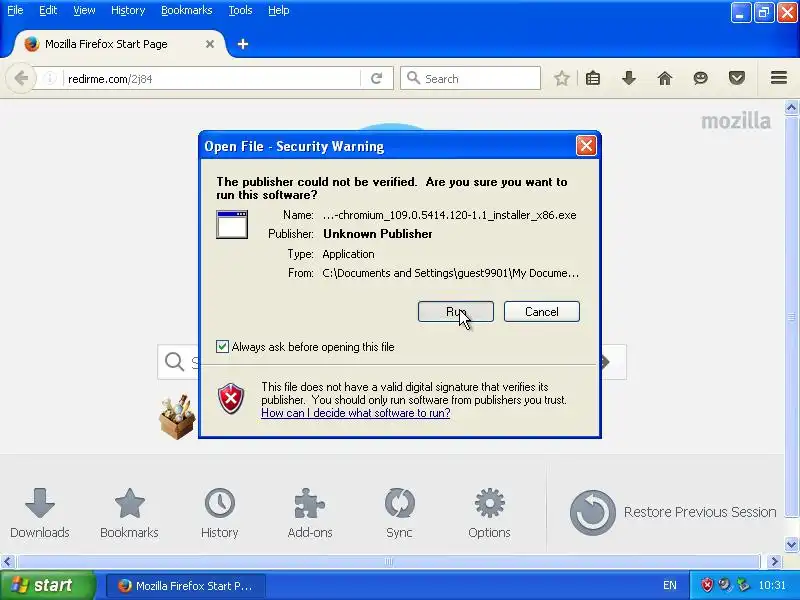
Task: Open Add-ons shortcut on start page
Action: tap(310, 513)
